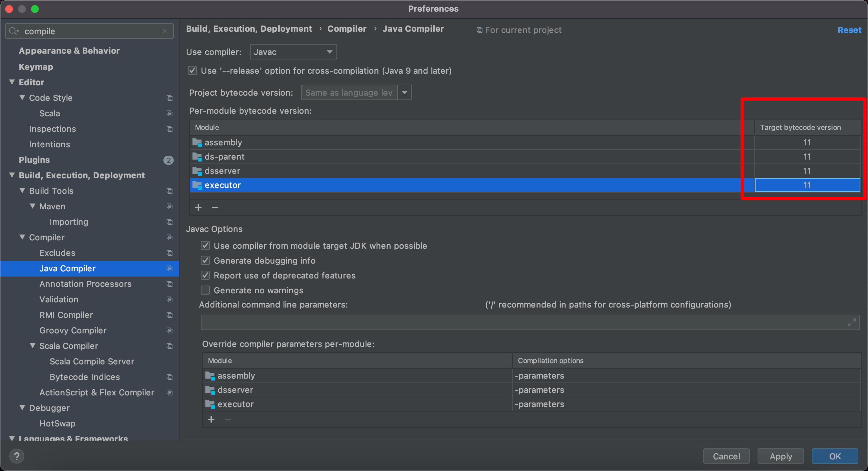The height and width of the screenshot is (471, 868).
Task: Open Intentions settings page
Action: pos(49,144)
